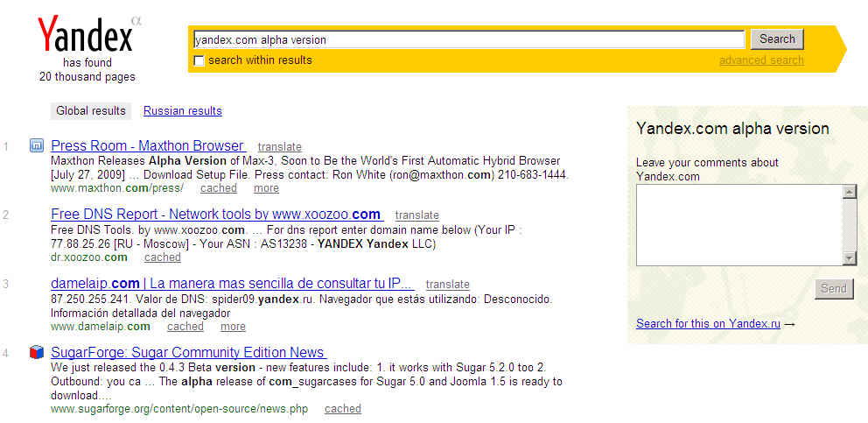Click 'Leave your comments about Yandex.com' label
This screenshot has width=868, height=423.
pyautogui.click(x=708, y=170)
